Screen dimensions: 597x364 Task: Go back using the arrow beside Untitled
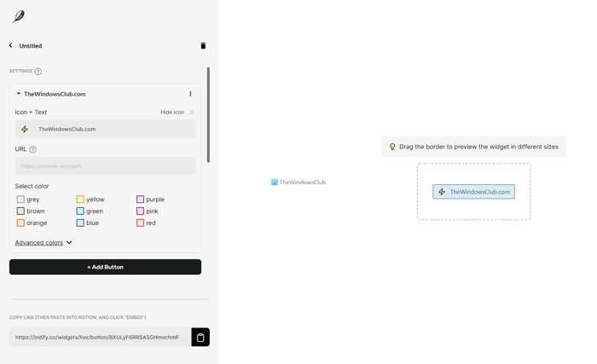click(10, 45)
